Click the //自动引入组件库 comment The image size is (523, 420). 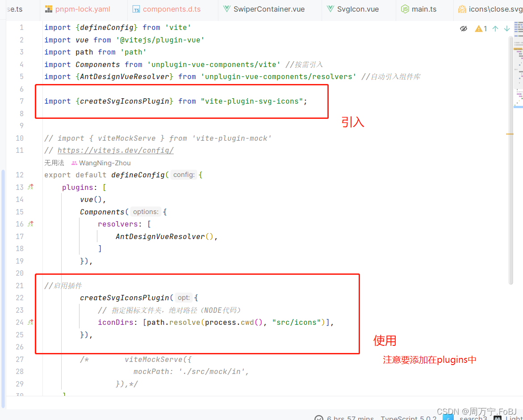pyautogui.click(x=391, y=77)
